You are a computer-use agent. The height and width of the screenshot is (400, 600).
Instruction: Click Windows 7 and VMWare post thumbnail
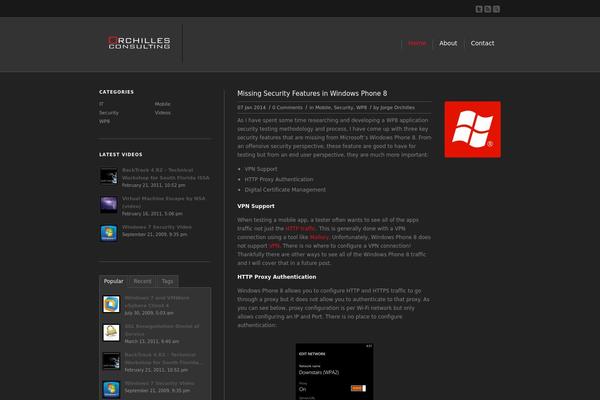coord(111,304)
